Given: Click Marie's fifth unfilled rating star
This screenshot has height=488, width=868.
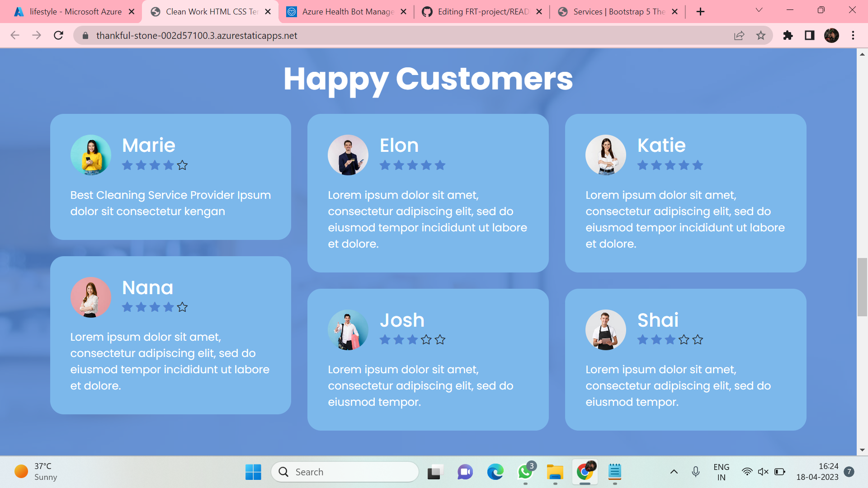Looking at the screenshot, I should coord(182,165).
